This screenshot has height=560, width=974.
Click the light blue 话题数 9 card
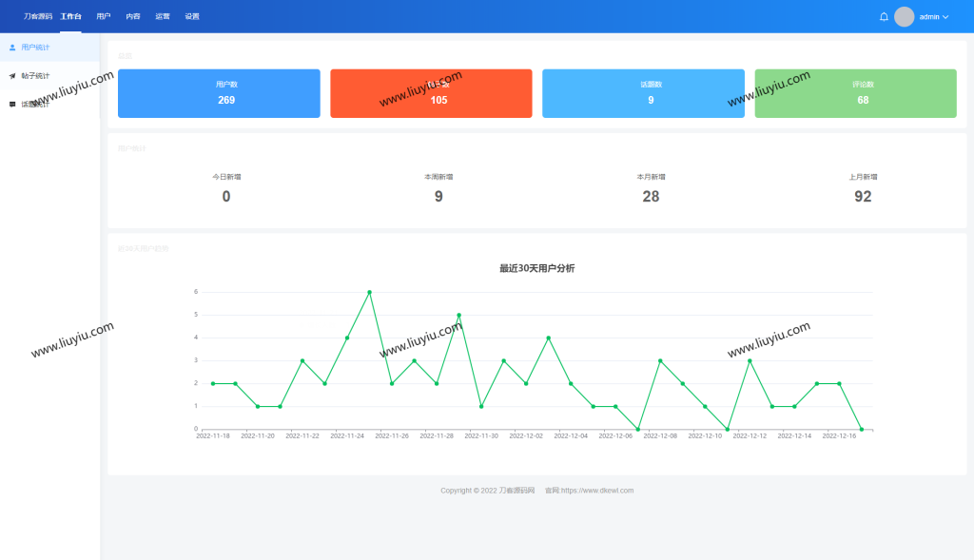[644, 93]
